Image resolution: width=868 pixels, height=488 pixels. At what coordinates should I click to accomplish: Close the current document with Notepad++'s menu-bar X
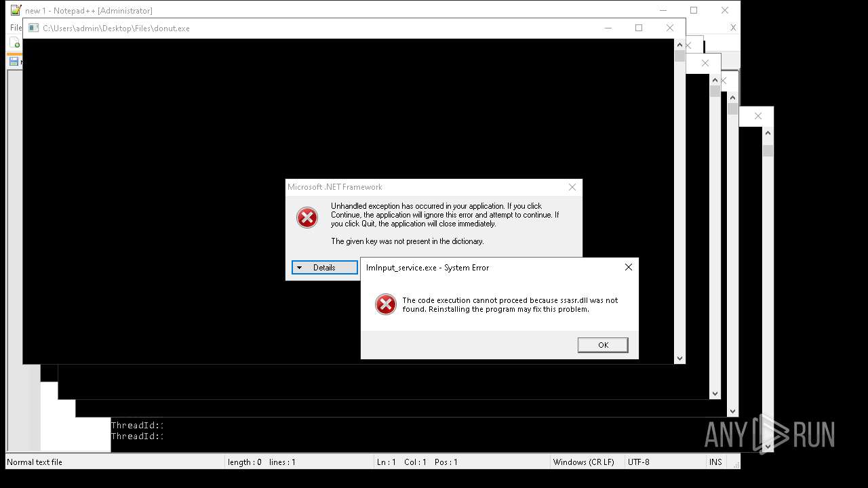coord(733,28)
